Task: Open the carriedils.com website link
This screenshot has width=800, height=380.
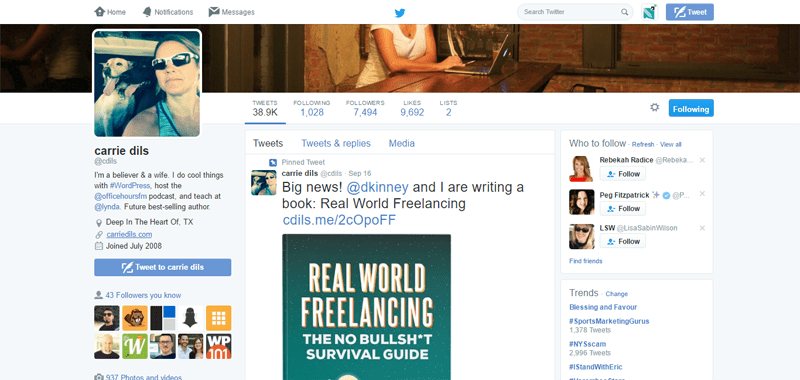Action: coord(129,234)
